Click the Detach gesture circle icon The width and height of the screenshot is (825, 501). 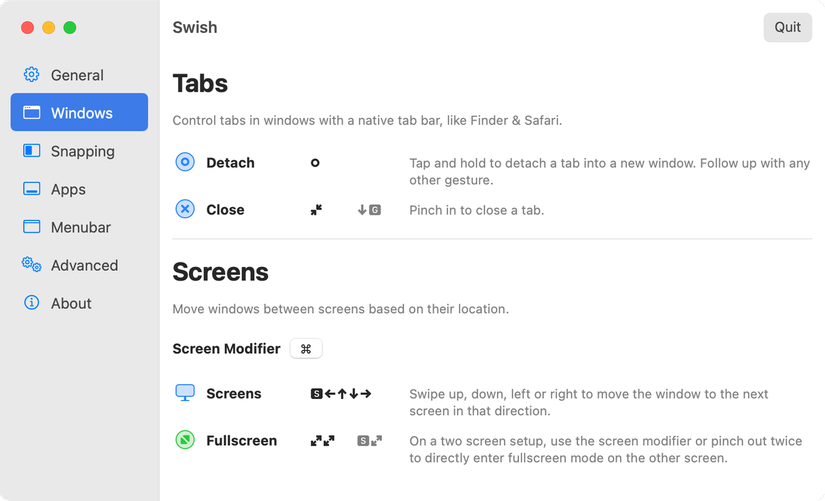[x=185, y=162]
